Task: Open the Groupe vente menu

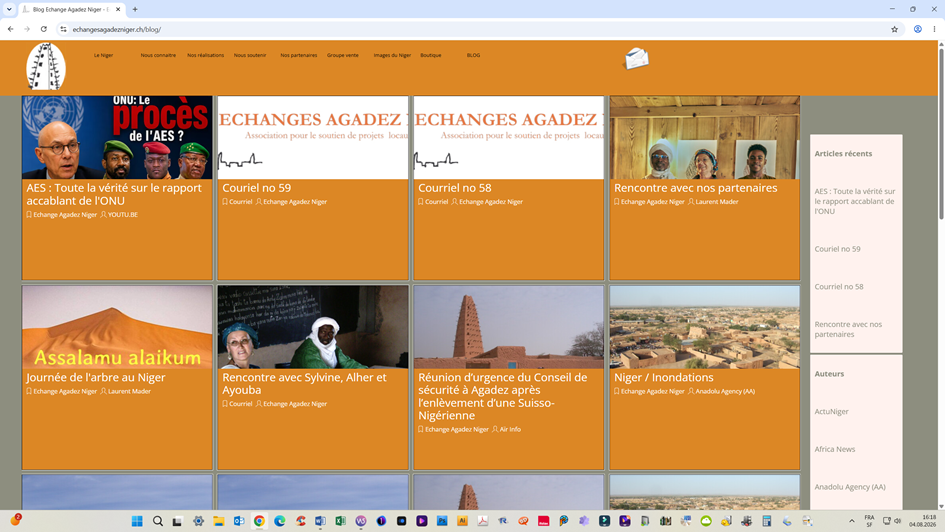Action: click(x=342, y=55)
